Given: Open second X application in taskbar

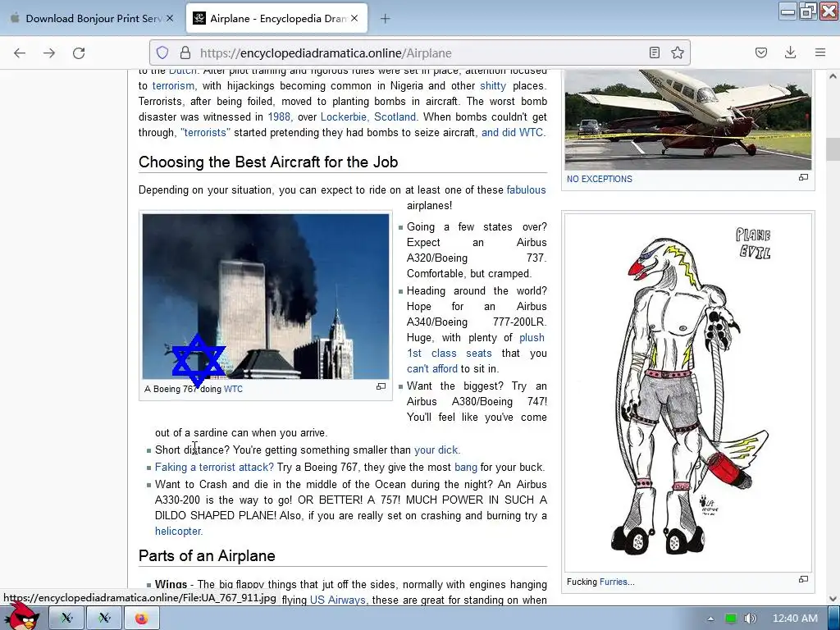Looking at the screenshot, I should pos(104,619).
